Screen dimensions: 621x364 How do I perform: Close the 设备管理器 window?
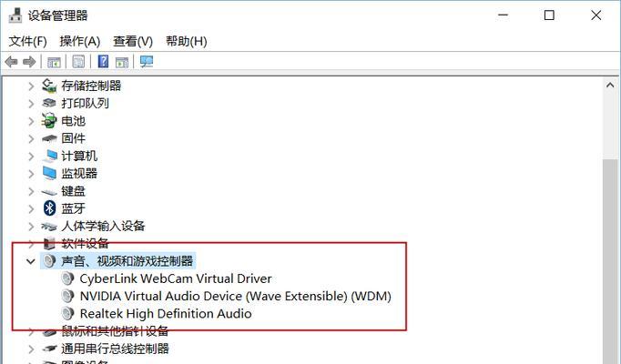tap(596, 15)
